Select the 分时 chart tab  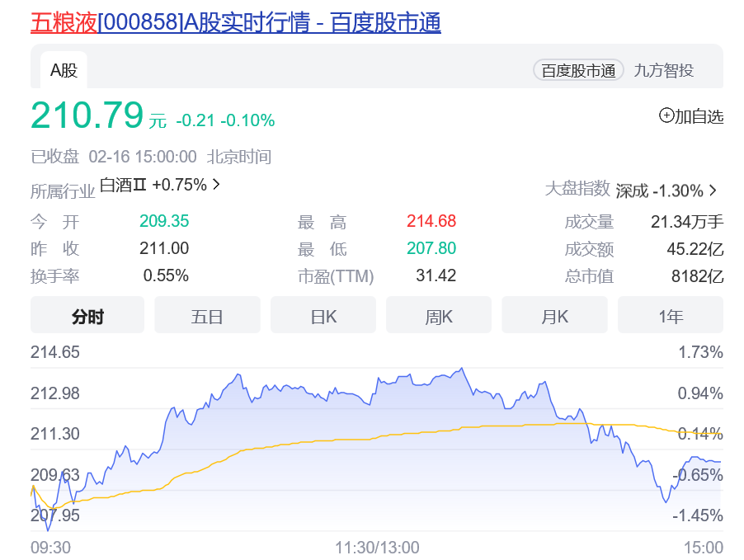click(x=87, y=315)
